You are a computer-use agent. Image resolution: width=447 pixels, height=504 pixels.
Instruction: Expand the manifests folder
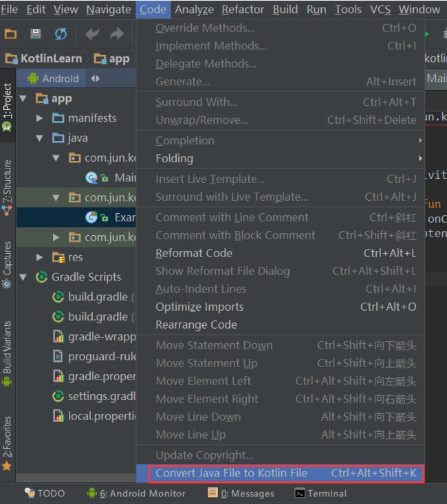(x=40, y=118)
